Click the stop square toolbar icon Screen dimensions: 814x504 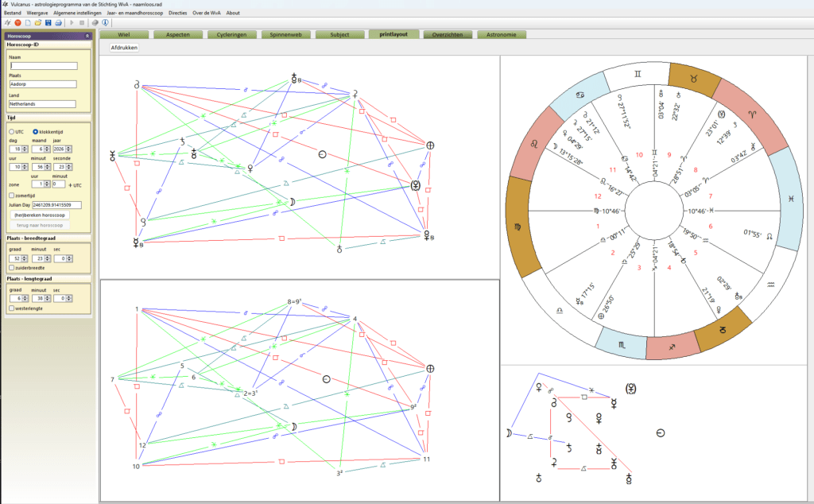(82, 23)
